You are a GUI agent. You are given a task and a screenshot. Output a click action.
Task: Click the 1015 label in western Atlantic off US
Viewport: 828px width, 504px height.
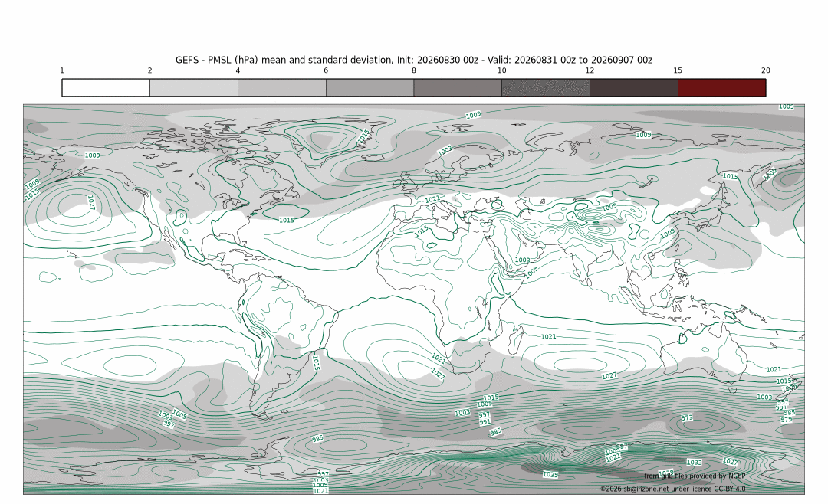coord(287,221)
